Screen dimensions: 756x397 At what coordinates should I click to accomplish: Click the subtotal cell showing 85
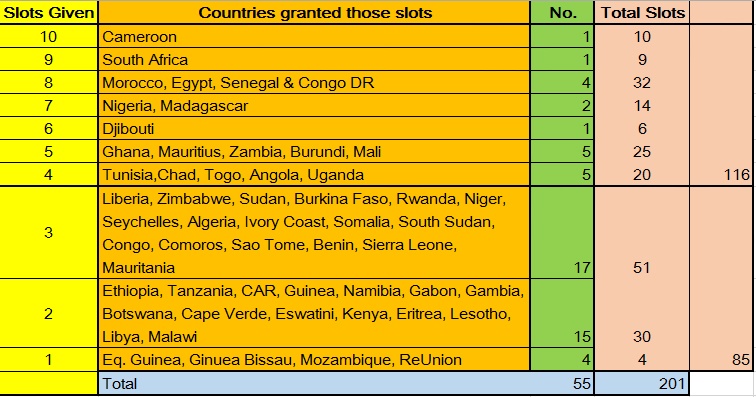point(721,359)
